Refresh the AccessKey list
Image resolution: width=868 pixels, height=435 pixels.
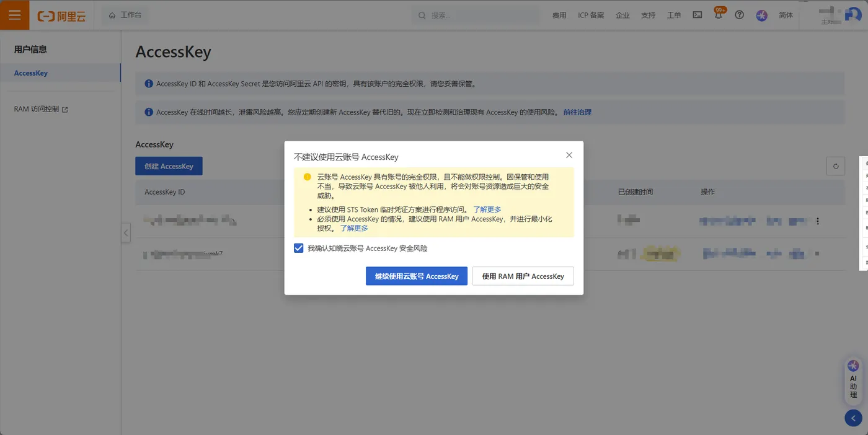836,166
